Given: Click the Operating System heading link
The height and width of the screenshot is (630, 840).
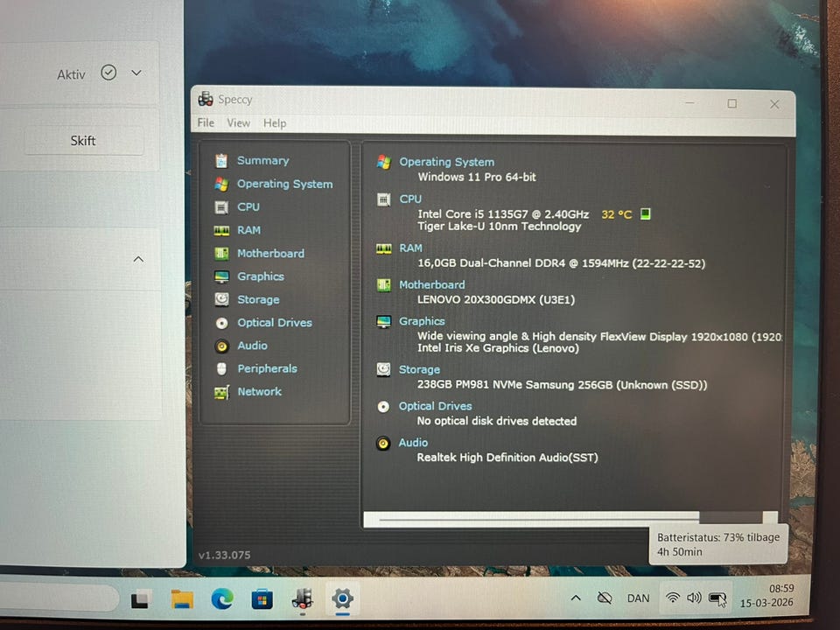Looking at the screenshot, I should pos(446,162).
